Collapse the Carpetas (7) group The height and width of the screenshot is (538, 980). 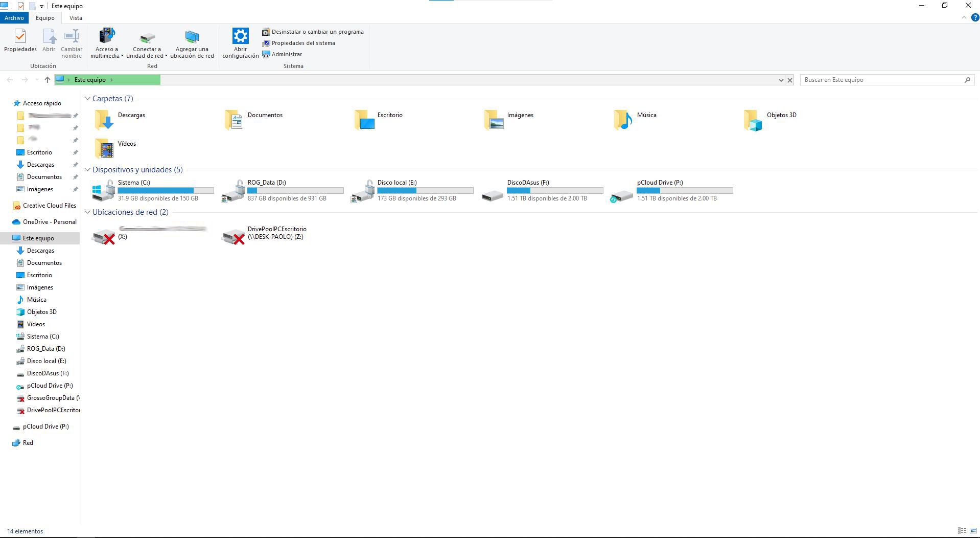click(87, 99)
